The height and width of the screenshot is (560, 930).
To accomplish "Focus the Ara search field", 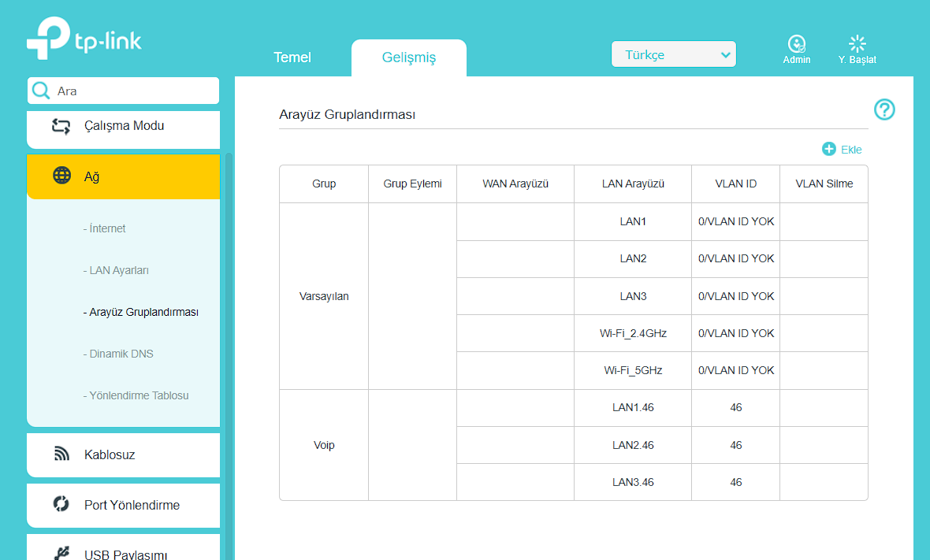I will click(x=124, y=91).
